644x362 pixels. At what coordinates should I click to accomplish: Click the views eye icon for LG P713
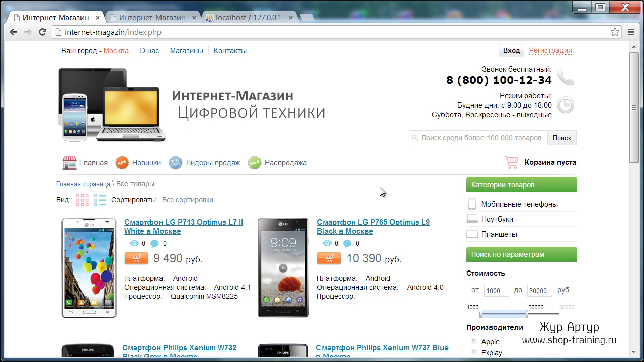click(x=134, y=244)
